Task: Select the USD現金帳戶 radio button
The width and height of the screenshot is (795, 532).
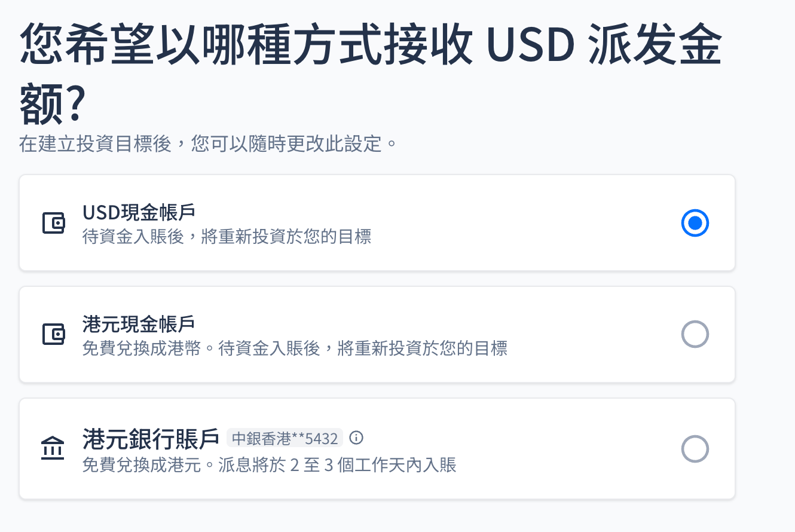Action: [695, 223]
